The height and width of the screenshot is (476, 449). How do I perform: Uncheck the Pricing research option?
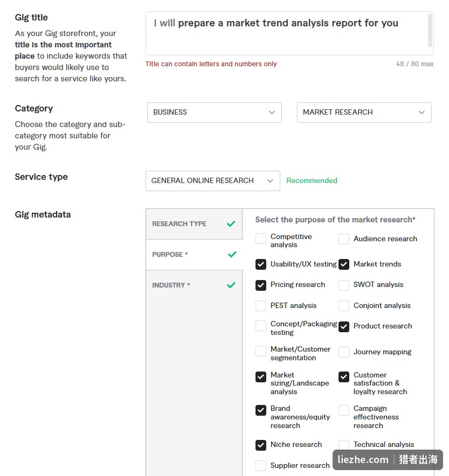[x=261, y=285]
